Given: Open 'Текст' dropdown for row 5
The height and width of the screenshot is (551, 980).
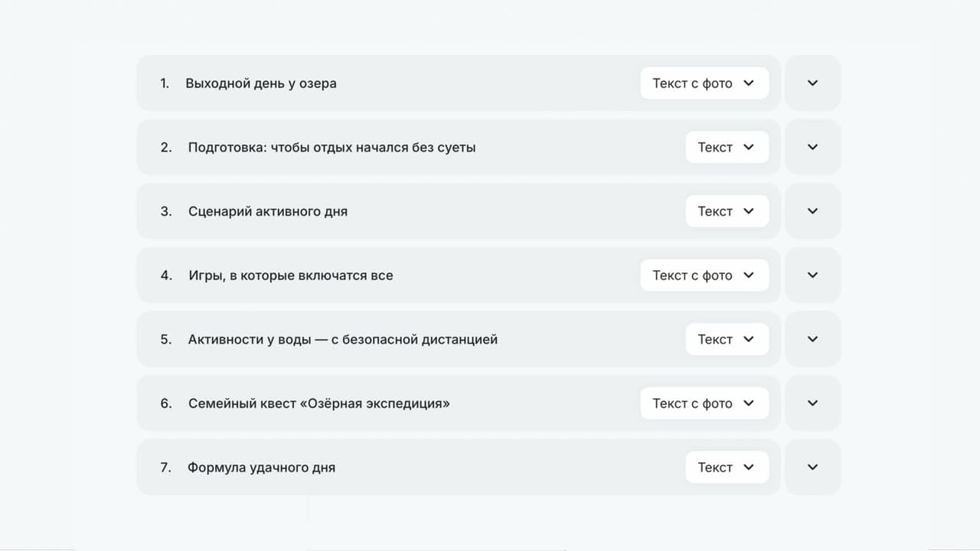Looking at the screenshot, I should pyautogui.click(x=727, y=339).
